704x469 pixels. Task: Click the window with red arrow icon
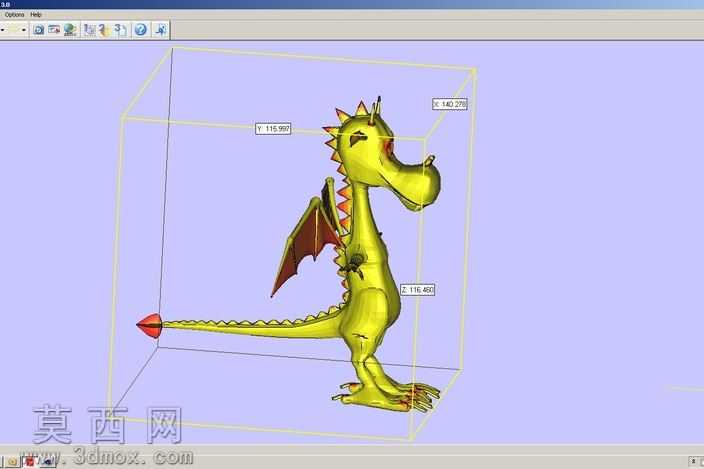coord(54,30)
